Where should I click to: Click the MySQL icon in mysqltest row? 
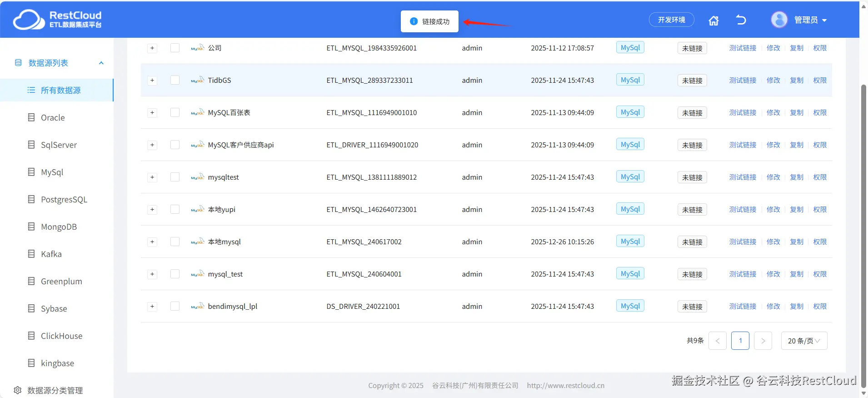(198, 177)
